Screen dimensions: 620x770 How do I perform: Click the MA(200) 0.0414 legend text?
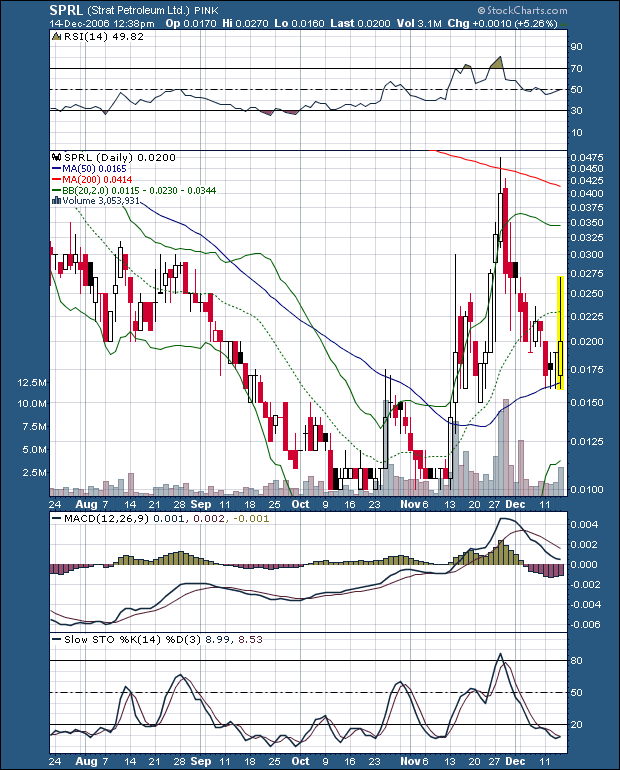point(97,180)
